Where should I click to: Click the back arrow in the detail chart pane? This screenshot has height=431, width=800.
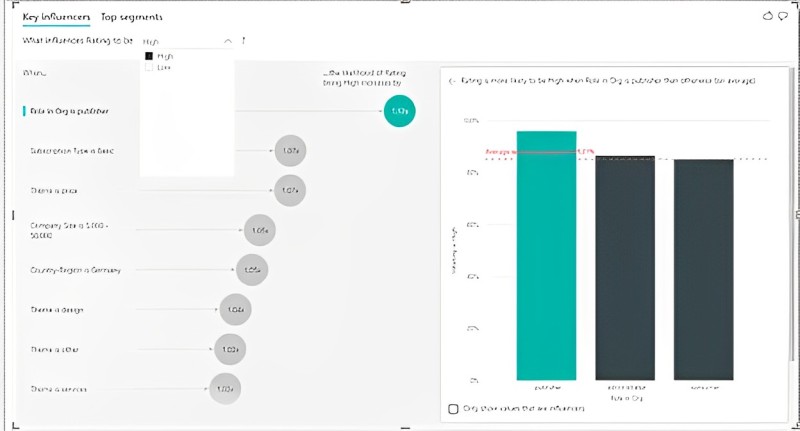click(x=452, y=81)
